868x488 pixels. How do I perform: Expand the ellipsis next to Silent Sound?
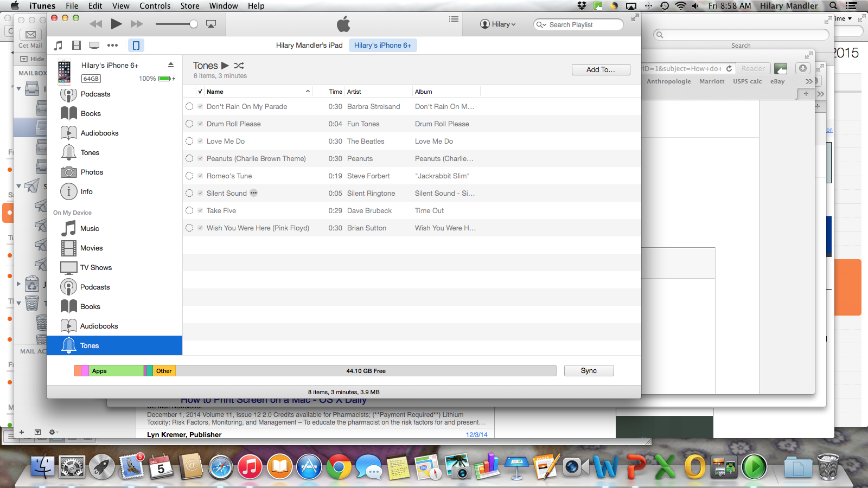click(x=253, y=193)
